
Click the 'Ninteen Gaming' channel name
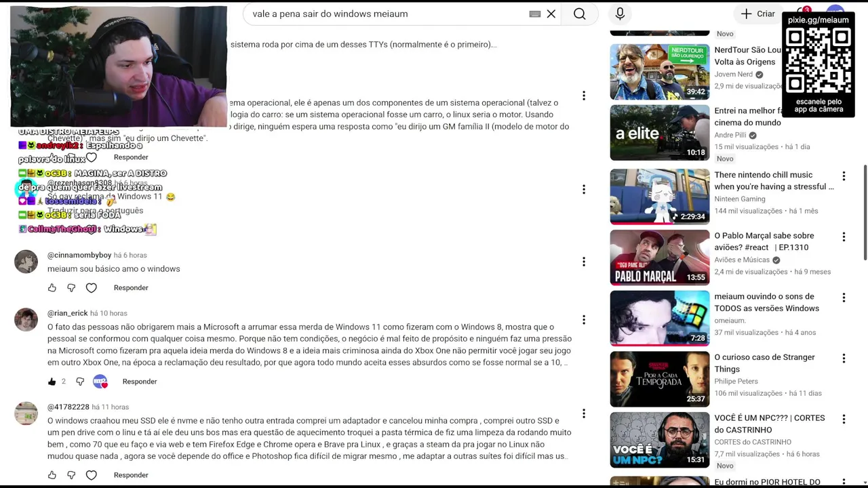coord(739,199)
